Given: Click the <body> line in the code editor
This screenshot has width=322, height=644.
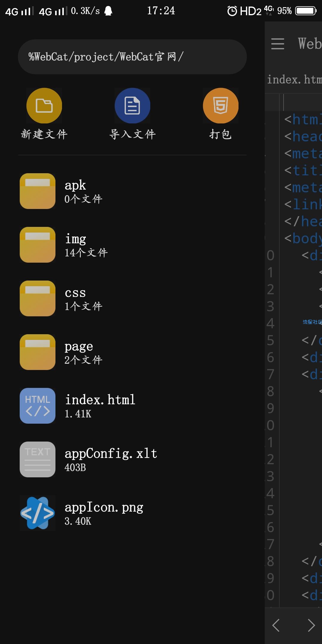Looking at the screenshot, I should point(303,239).
